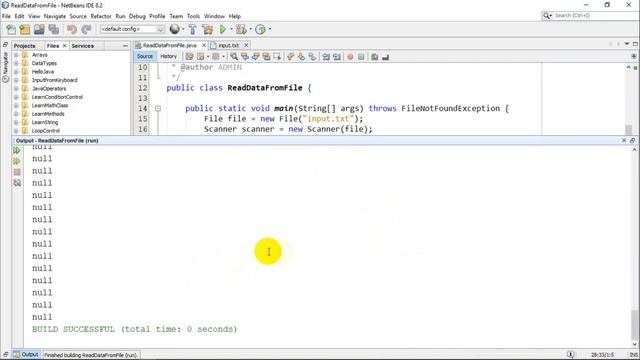Open the Profile Project dropdown arrow

[270, 29]
